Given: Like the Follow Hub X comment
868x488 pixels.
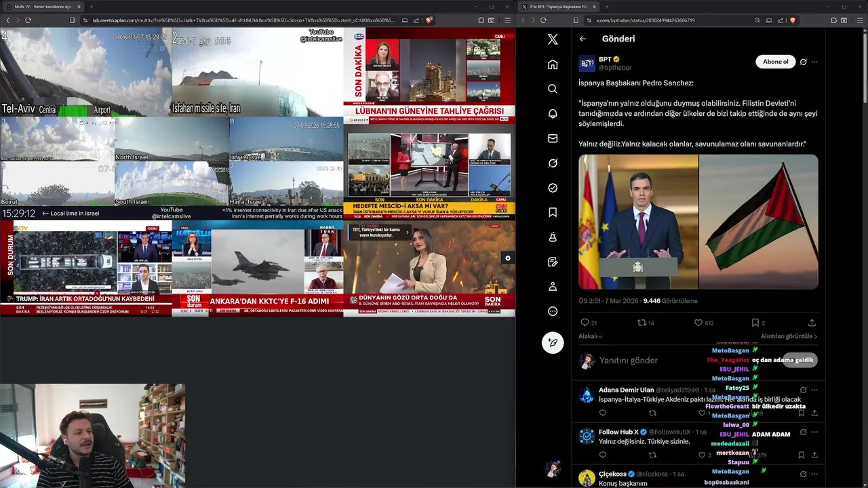Looking at the screenshot, I should (702, 455).
